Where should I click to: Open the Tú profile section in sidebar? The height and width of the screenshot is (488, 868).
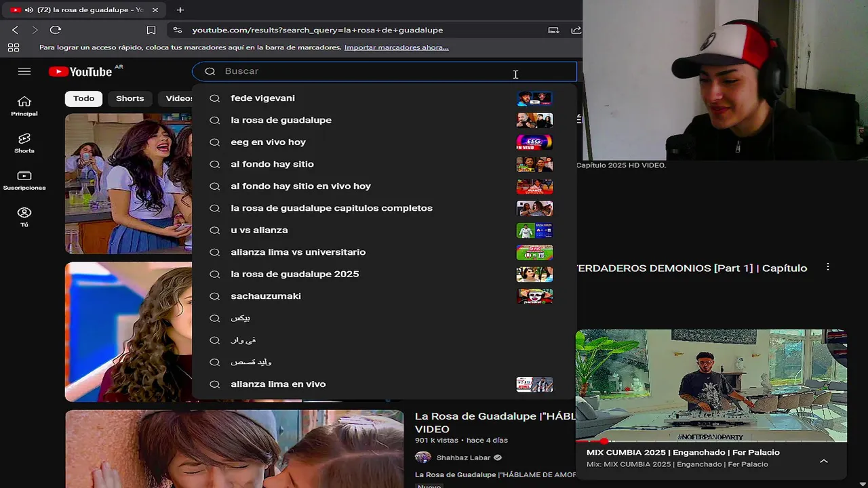24,217
